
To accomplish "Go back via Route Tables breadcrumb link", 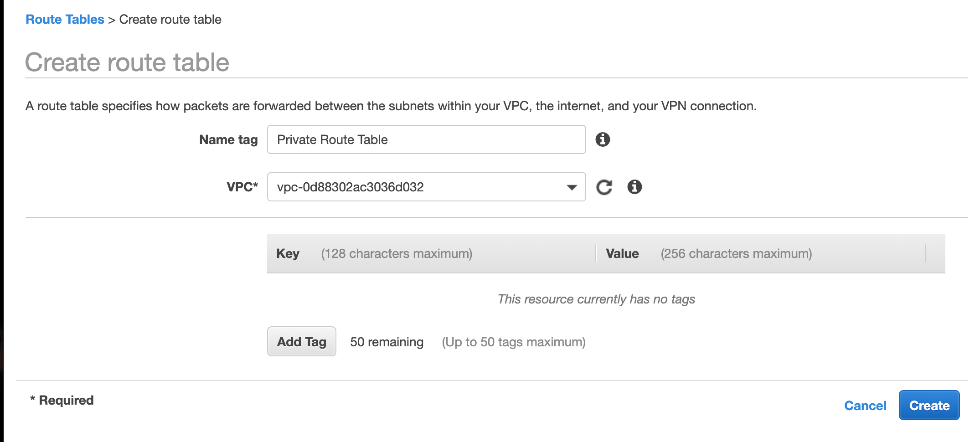I will point(65,20).
